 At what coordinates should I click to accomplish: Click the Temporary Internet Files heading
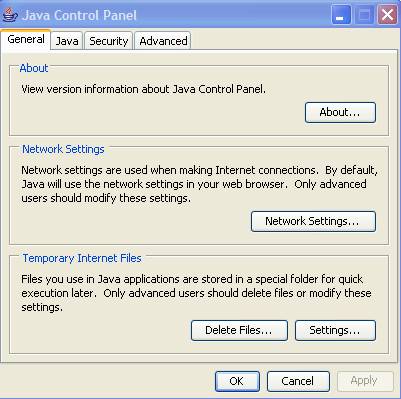[82, 258]
